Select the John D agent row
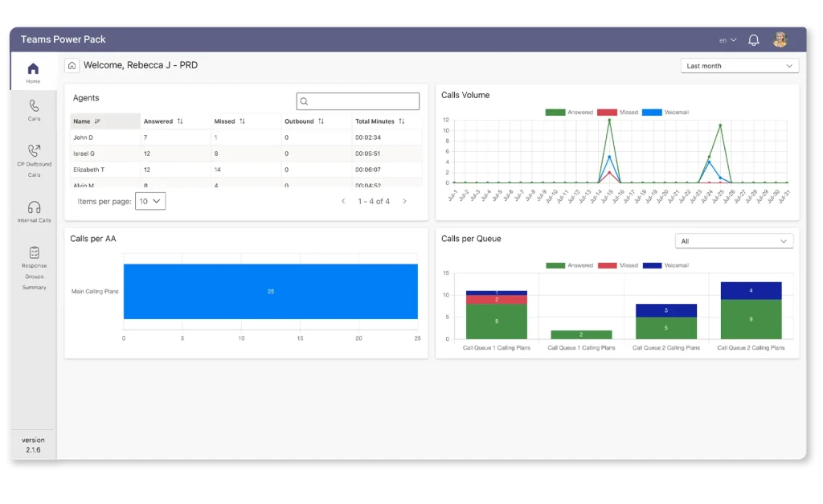The height and width of the screenshot is (504, 823). [246, 137]
